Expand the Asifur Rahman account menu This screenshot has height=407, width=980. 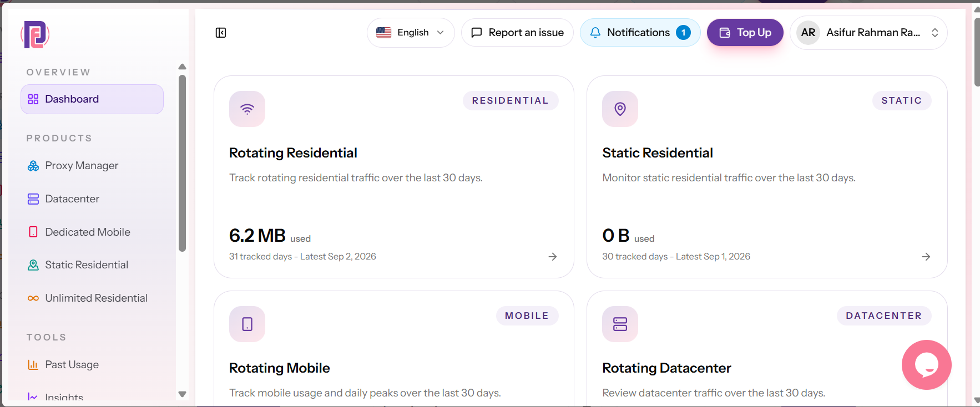click(868, 33)
